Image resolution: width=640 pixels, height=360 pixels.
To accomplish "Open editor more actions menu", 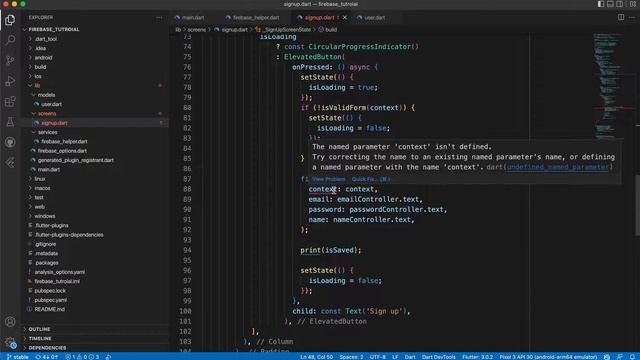I will 632,18.
